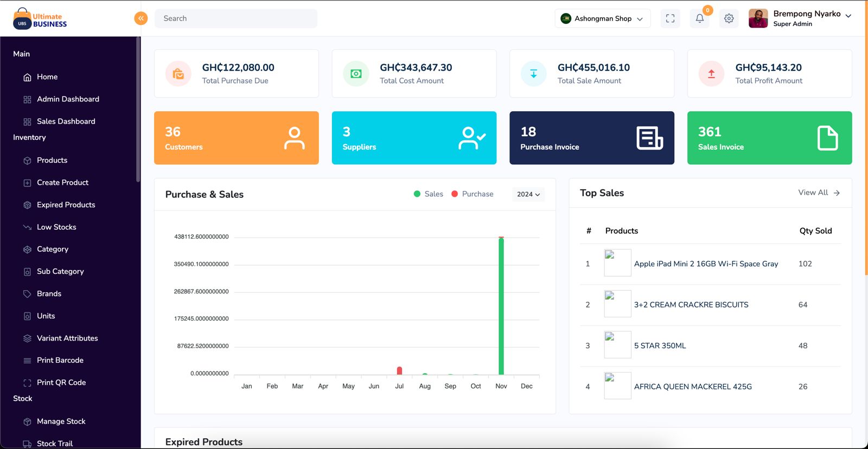Image resolution: width=868 pixels, height=449 pixels.
Task: Click the Suppliers card icon
Action: (471, 138)
